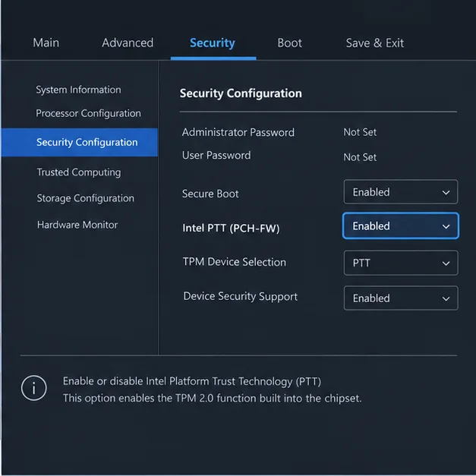476x476 pixels.
Task: Click the Device Security Support label
Action: coord(241,296)
